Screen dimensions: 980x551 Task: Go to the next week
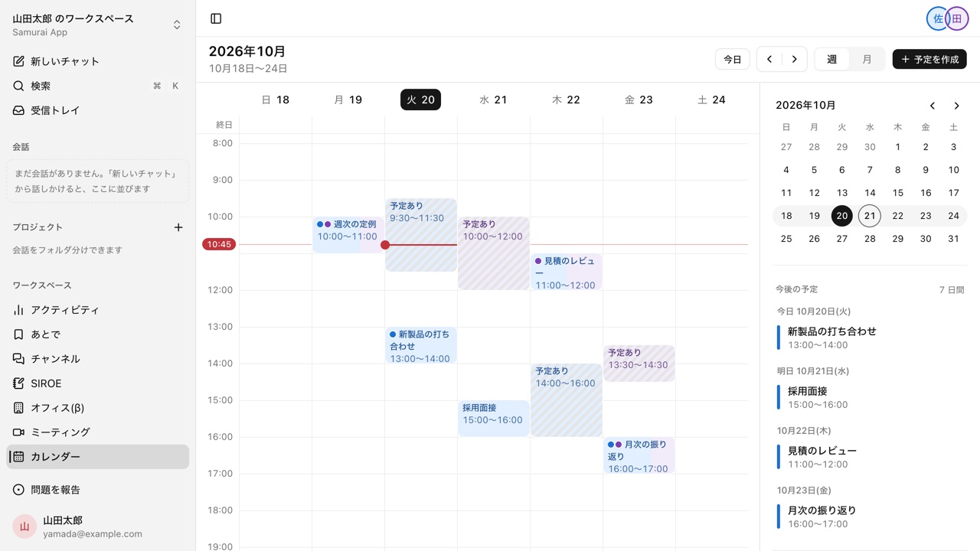click(x=795, y=60)
